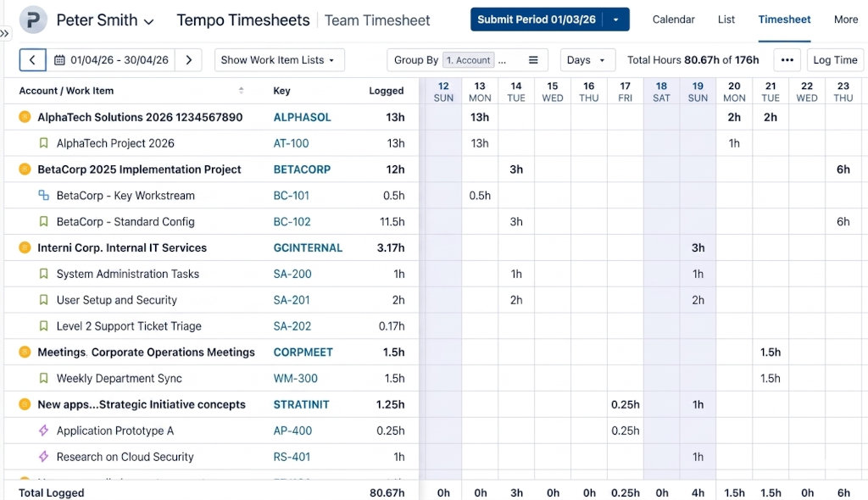Click the Logged column header

pyautogui.click(x=387, y=91)
